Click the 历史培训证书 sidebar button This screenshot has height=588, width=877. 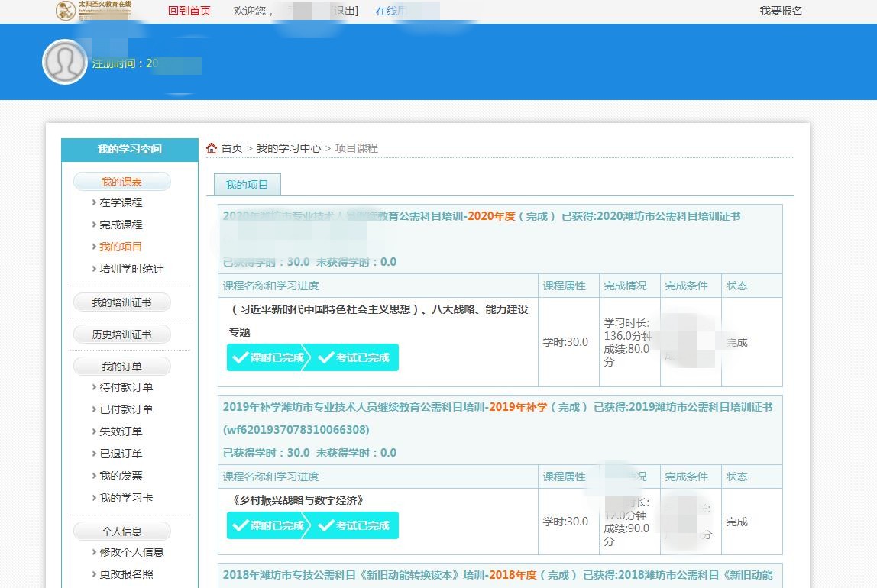pos(121,334)
